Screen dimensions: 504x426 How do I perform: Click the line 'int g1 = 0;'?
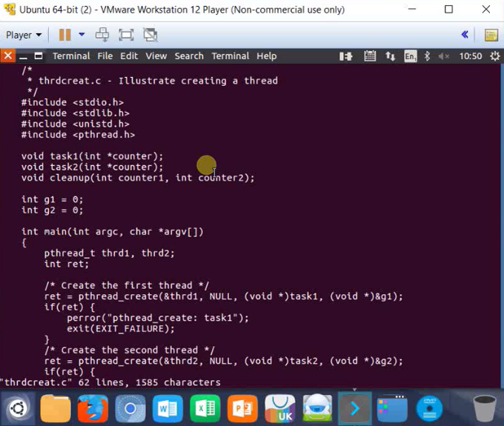click(52, 199)
